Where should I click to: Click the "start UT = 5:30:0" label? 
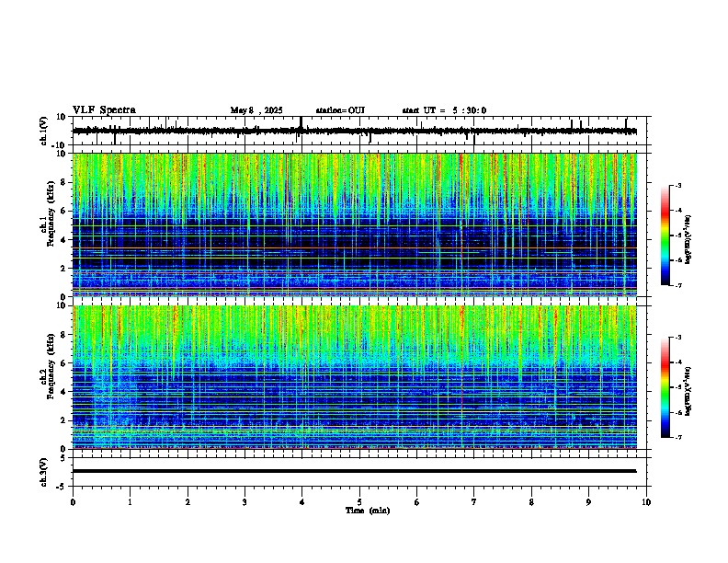click(x=444, y=110)
